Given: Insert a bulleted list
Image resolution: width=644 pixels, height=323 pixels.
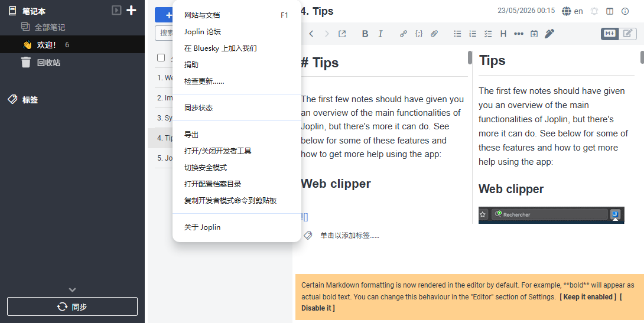Looking at the screenshot, I should (457, 34).
